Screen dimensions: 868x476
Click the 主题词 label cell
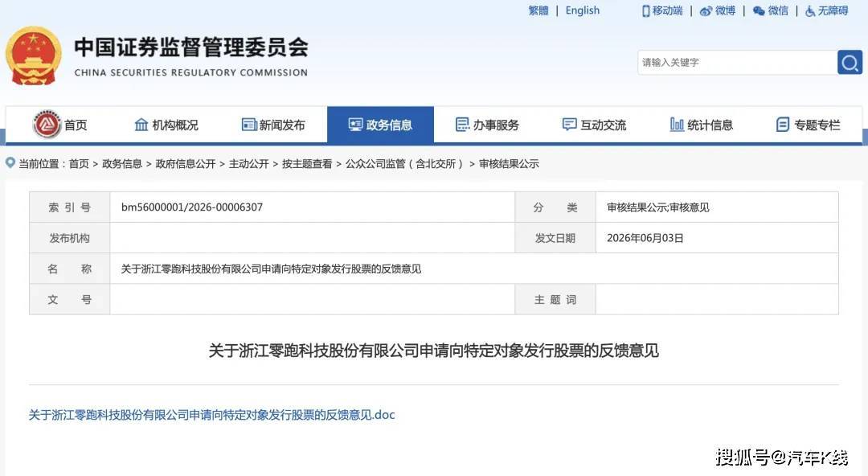click(555, 299)
